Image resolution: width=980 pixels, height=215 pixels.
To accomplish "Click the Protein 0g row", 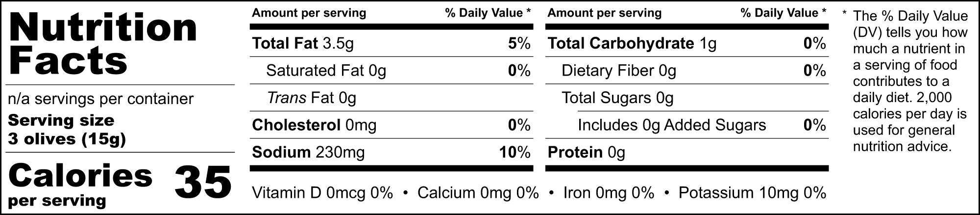I will [x=687, y=152].
